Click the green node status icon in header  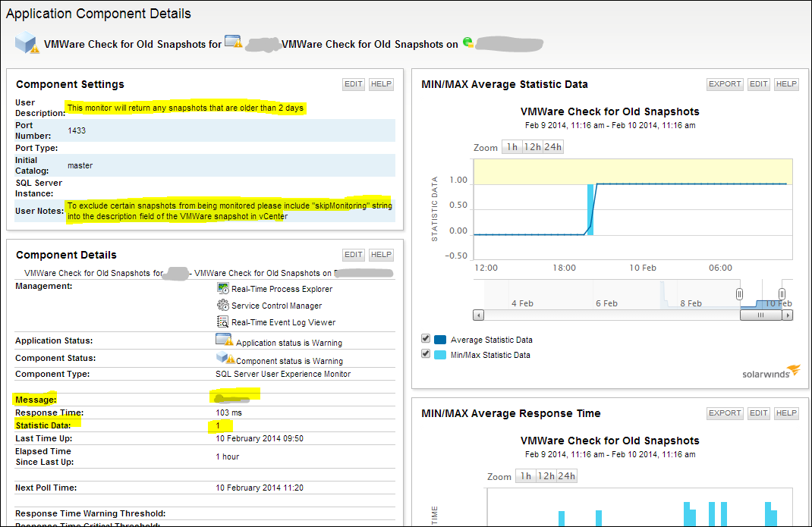click(467, 42)
